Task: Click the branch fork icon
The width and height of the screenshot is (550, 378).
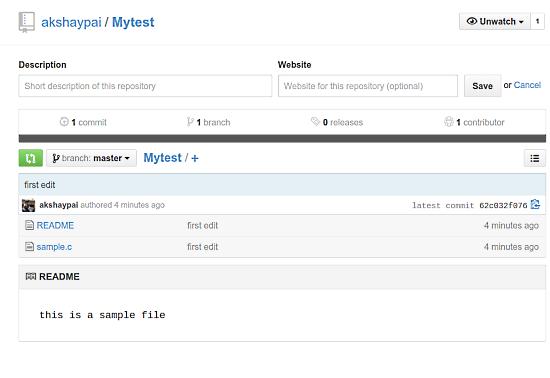Action: click(x=190, y=122)
